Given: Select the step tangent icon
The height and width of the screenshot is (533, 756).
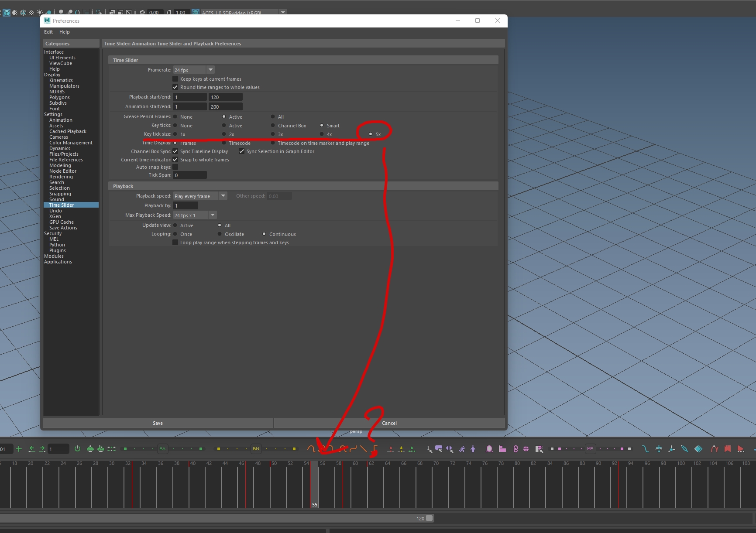Looking at the screenshot, I should [x=375, y=449].
